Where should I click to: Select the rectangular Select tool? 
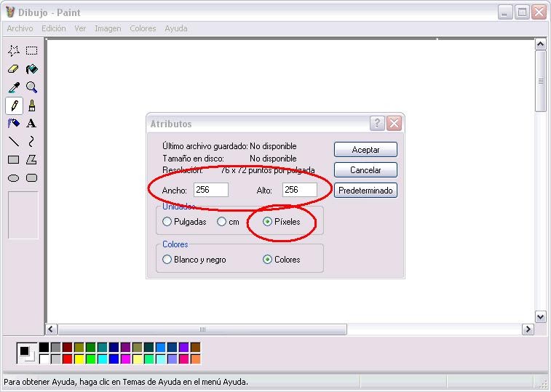(31, 51)
